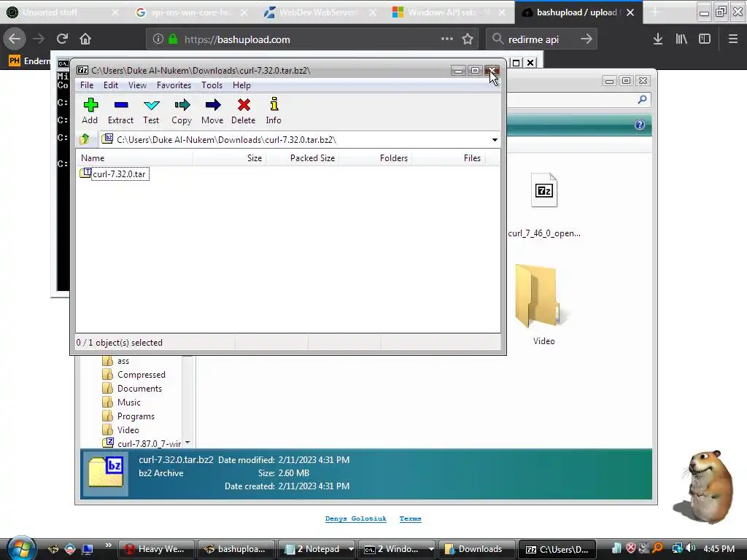747x560 pixels.
Task: Sort by the Packed Size column header
Action: click(303, 158)
